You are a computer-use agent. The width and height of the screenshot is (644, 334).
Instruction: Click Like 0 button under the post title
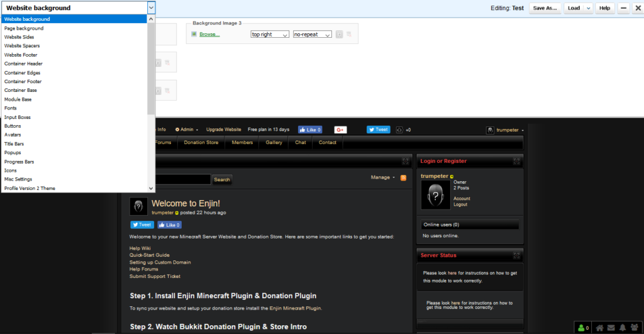pos(170,225)
